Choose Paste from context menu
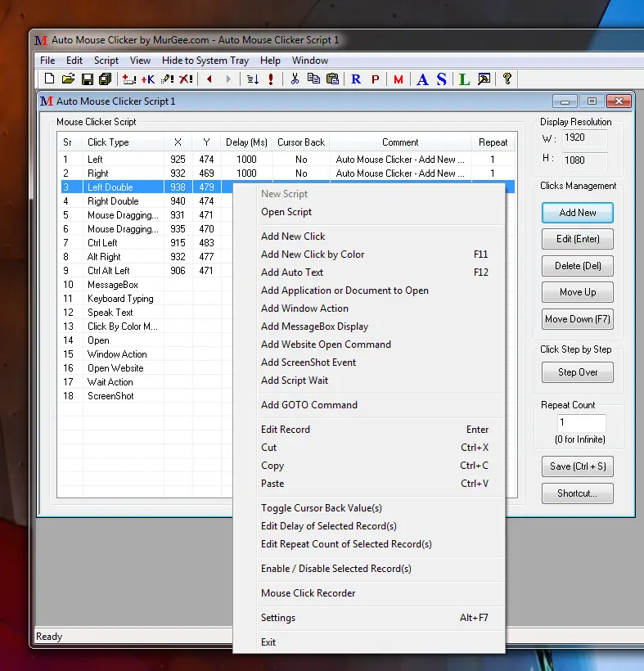The height and width of the screenshot is (671, 644). coord(369,483)
